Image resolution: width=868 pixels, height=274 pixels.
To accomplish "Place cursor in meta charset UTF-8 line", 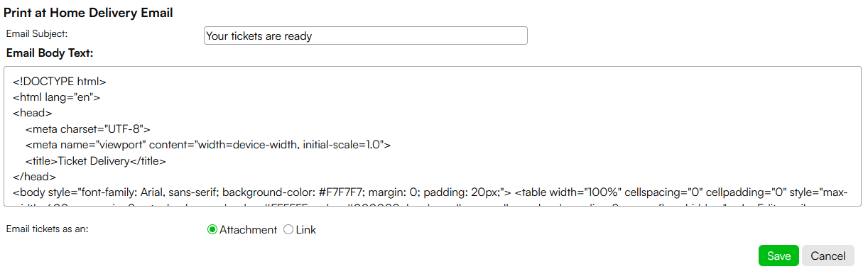I will point(87,129).
